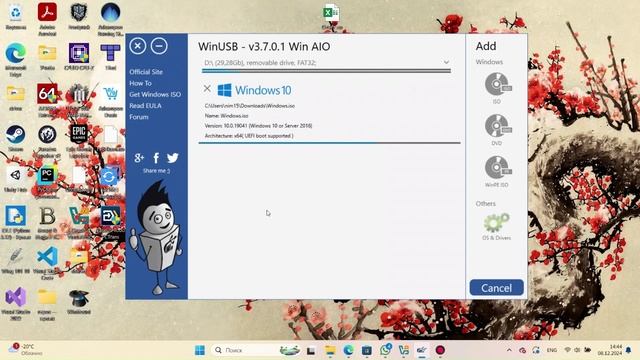Switch the ENG input language indicator

pos(552,350)
